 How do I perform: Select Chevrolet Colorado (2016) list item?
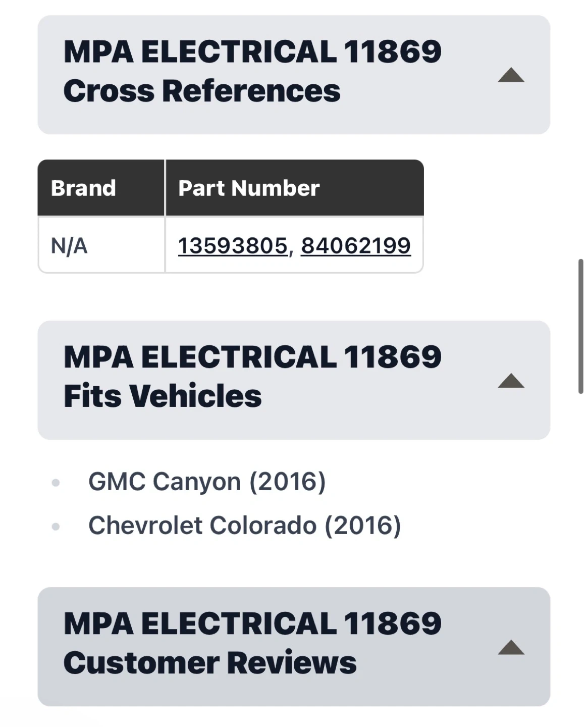click(245, 525)
